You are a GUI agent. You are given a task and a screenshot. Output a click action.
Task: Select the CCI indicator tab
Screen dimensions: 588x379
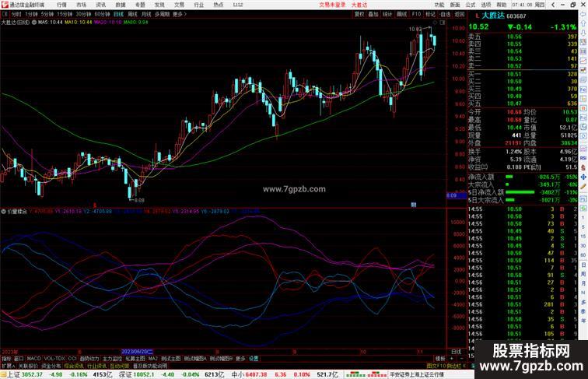click(x=72, y=359)
